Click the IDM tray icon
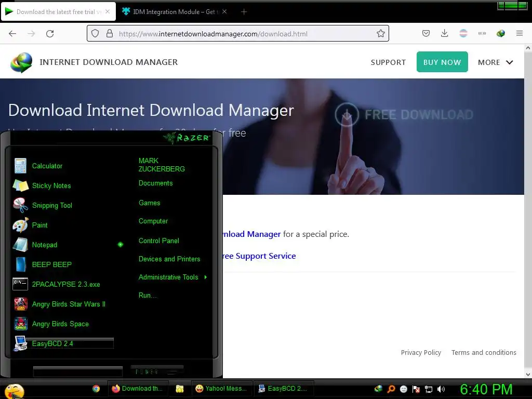This screenshot has width=532, height=399. (378, 389)
